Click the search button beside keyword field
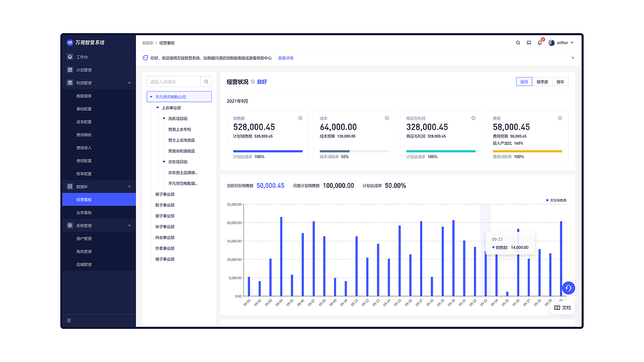644x362 pixels. pos(206,81)
